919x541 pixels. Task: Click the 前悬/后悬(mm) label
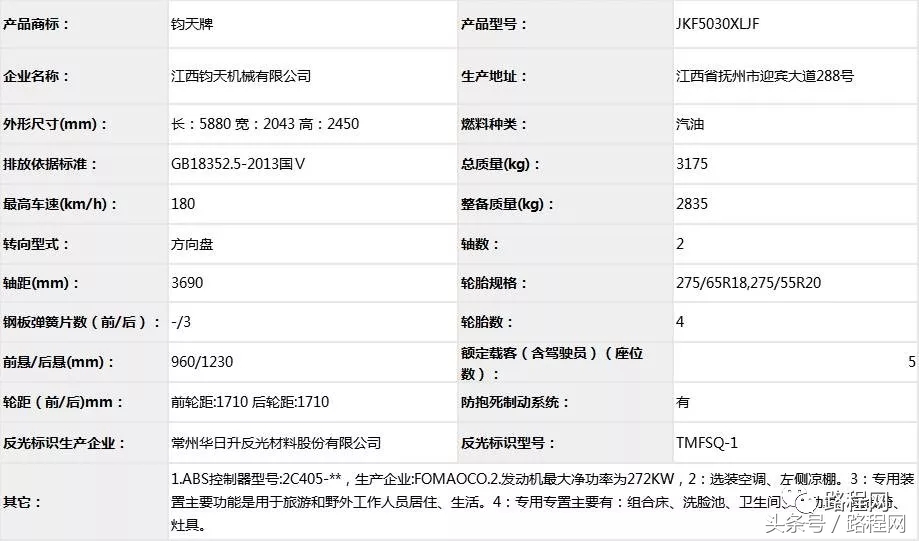point(58,362)
